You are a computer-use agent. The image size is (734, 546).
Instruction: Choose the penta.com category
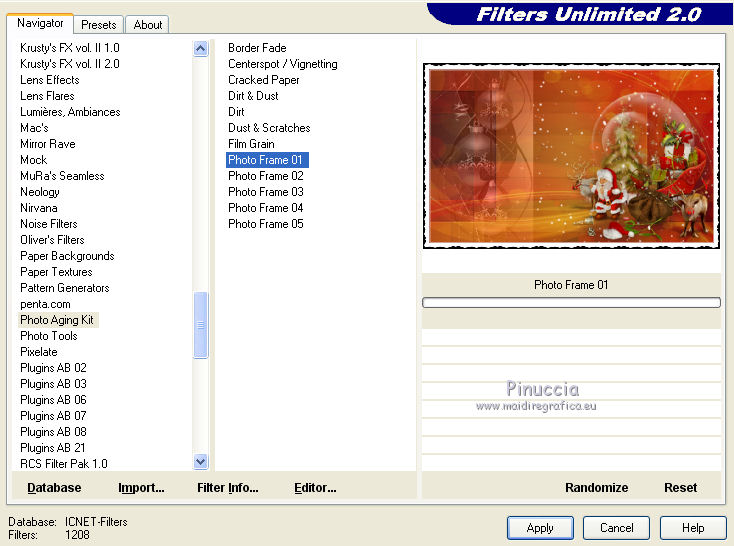click(45, 304)
